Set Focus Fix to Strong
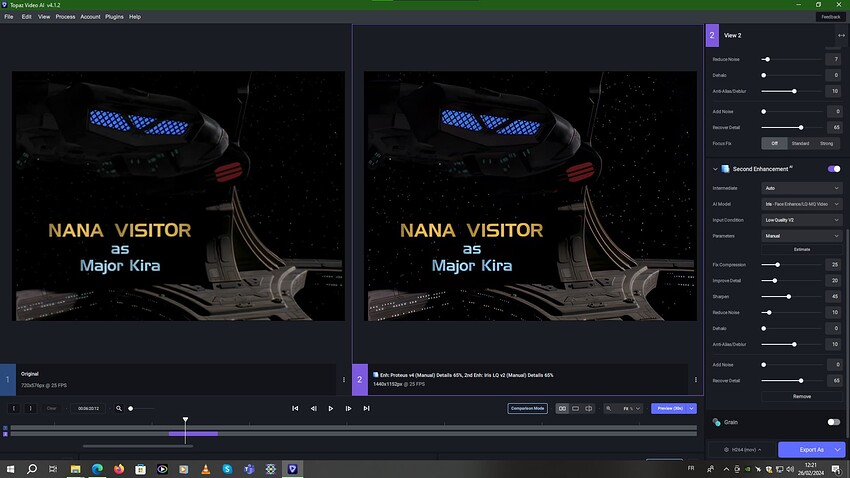This screenshot has height=478, width=850. pos(826,143)
